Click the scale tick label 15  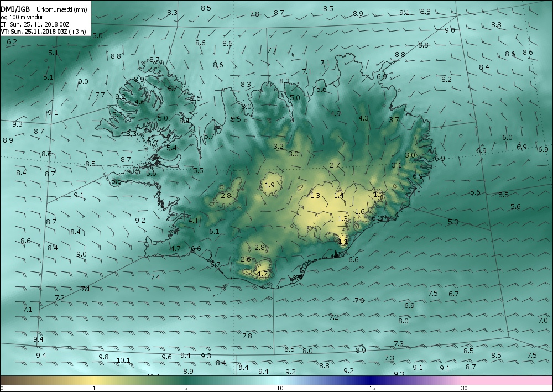[372, 389]
